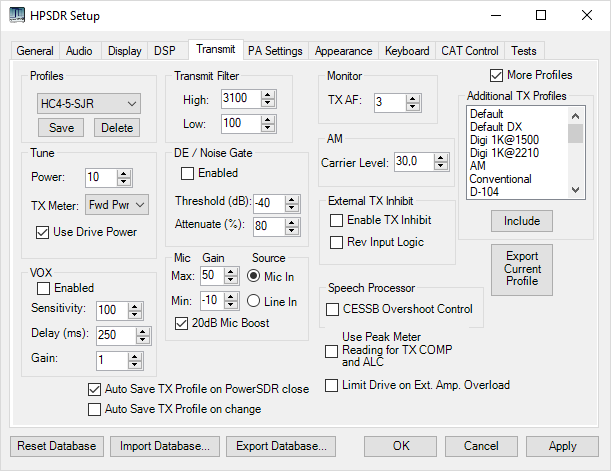Toggle More Profiles checkbox

(496, 75)
